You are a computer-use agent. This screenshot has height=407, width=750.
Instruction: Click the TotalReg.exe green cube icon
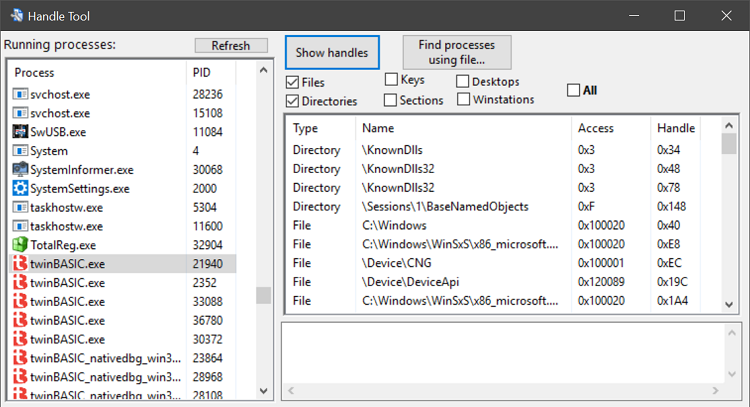pyautogui.click(x=20, y=245)
